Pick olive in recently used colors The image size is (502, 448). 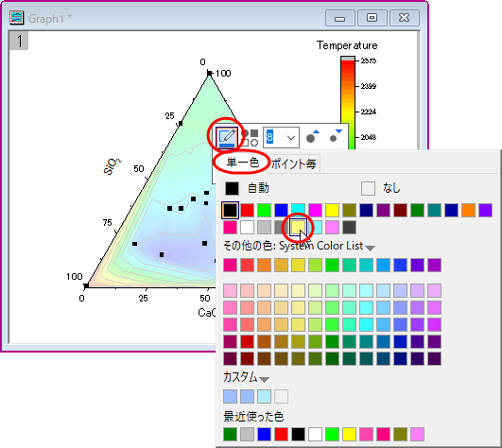400,434
